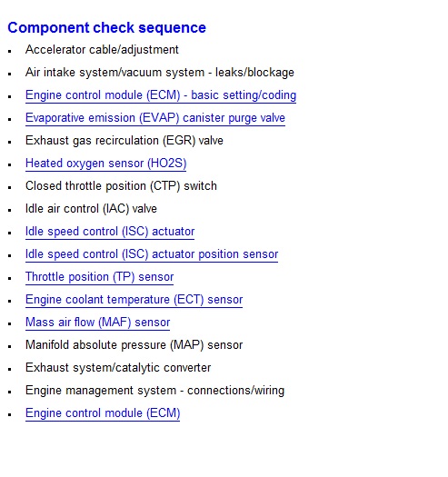Screen dimensions: 448x477
Task: Open the Idle speed control (ISC) actuator link
Action: 110,232
